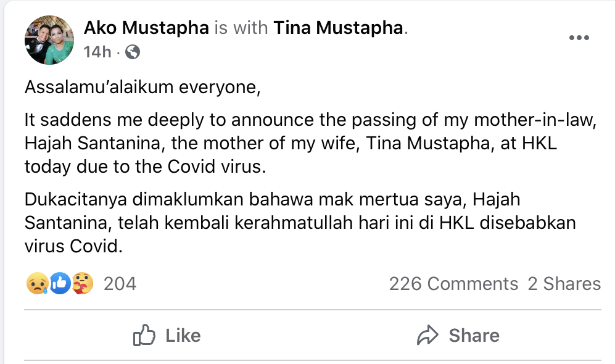Click the 14h post timestamp
Image resolution: width=615 pixels, height=364 pixels.
pos(97,52)
